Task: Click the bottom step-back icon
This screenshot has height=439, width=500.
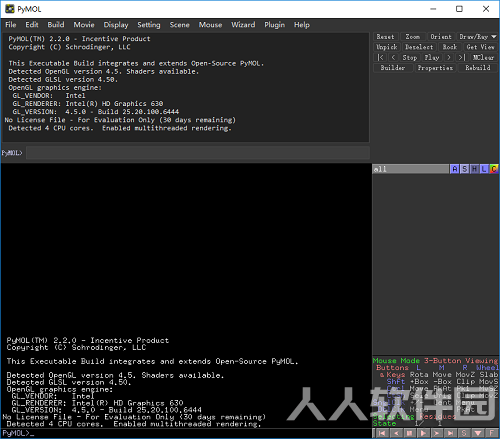Action: (x=396, y=433)
